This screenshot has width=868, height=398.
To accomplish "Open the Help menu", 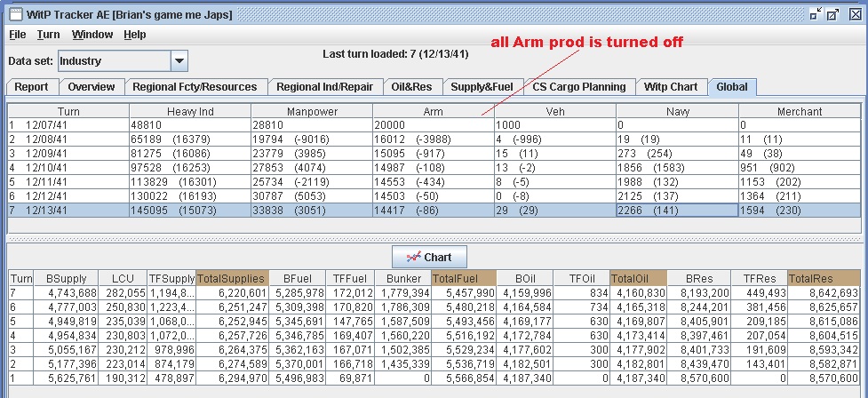I will pyautogui.click(x=135, y=35).
